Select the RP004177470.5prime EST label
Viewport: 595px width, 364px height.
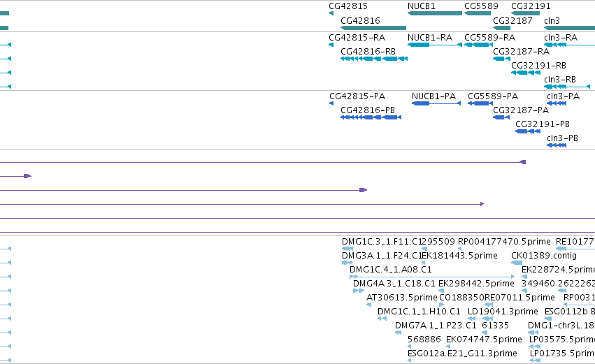point(504,242)
